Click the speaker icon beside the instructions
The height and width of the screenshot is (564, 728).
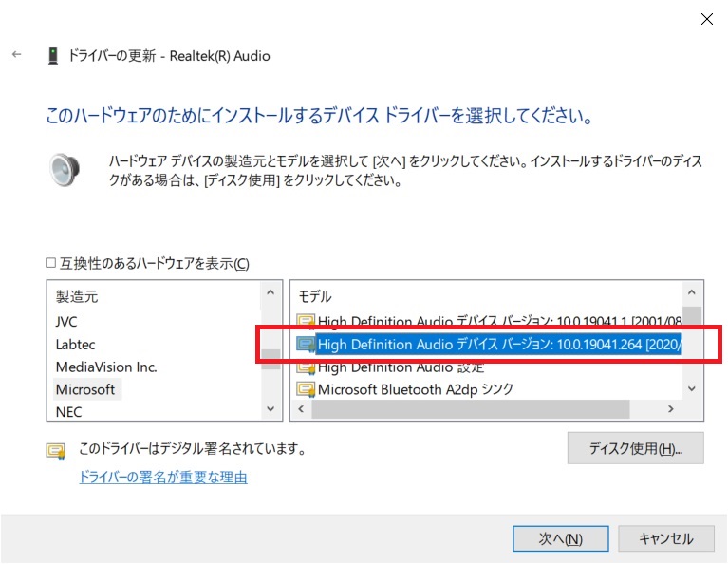point(65,170)
